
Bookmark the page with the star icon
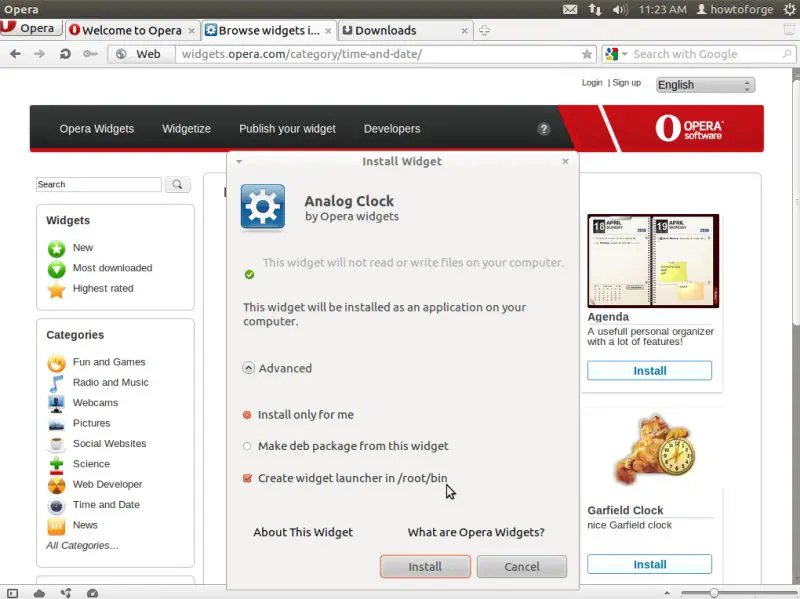(587, 54)
